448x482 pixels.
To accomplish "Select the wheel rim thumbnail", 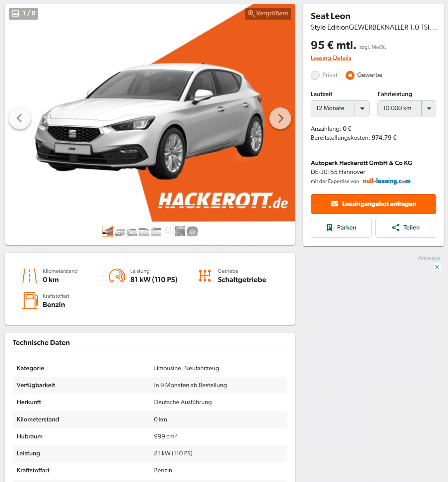I will point(192,231).
